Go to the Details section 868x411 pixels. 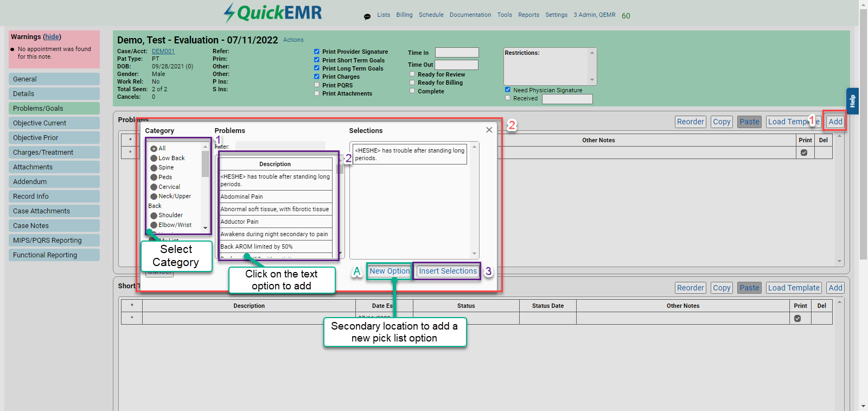(54, 93)
